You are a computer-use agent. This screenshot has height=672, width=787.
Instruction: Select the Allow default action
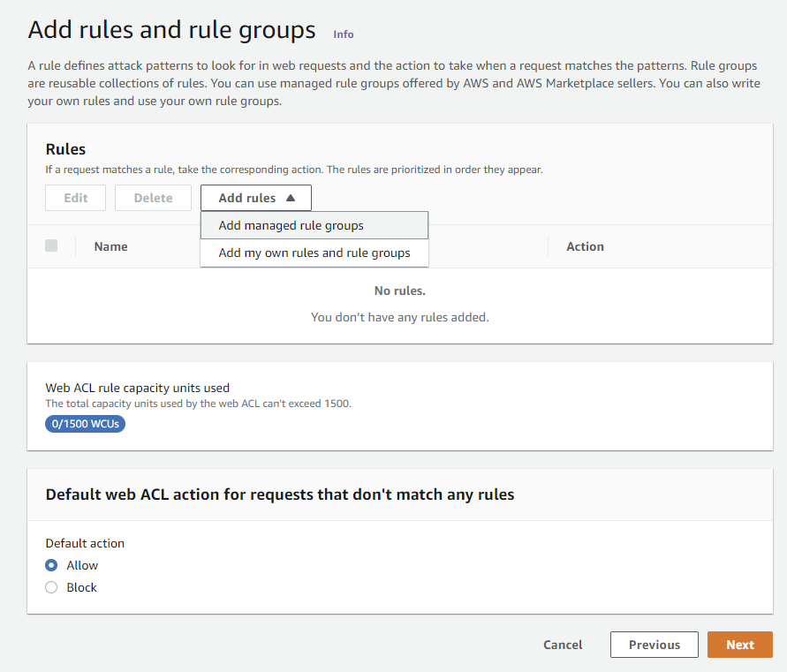click(x=51, y=565)
